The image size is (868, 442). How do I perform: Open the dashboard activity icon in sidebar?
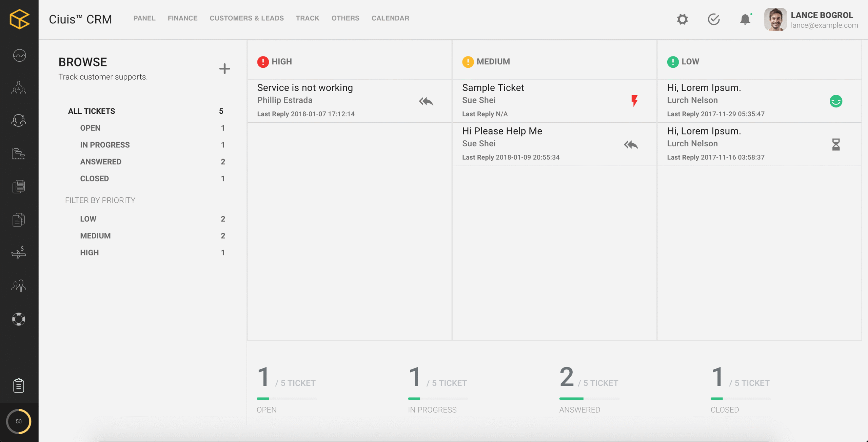point(19,55)
